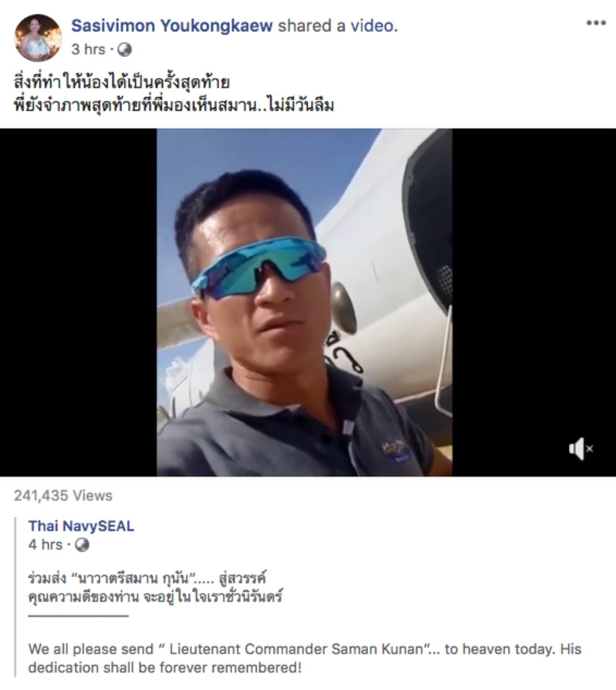
Task: Click the public globe icon beside 3 hrs
Action: [x=124, y=50]
